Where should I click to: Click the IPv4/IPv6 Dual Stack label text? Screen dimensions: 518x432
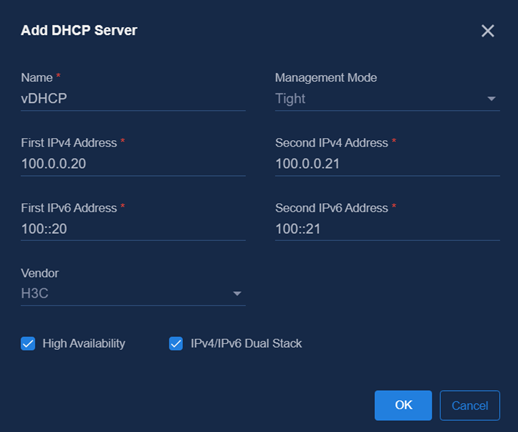246,344
